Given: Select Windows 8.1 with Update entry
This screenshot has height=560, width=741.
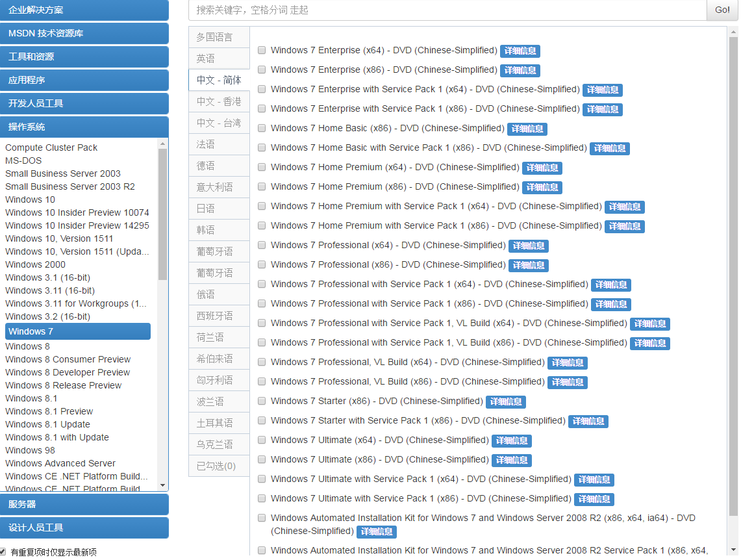Looking at the screenshot, I should tap(57, 438).
